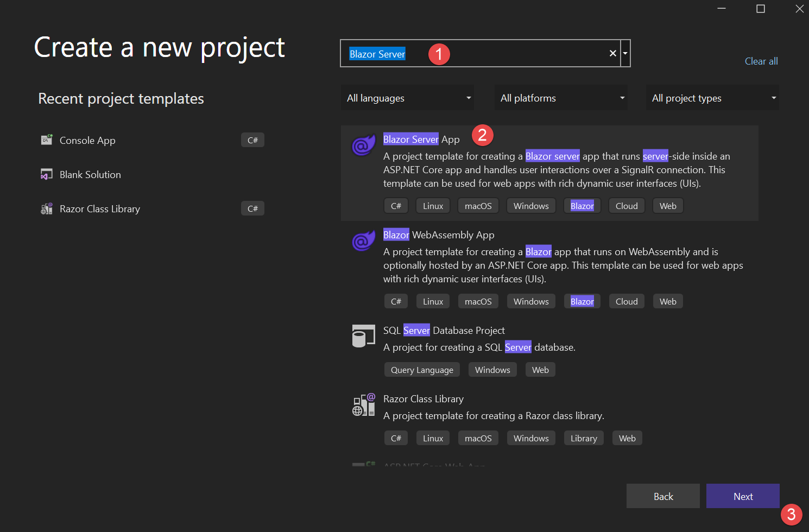Click the Linux tag under Razor Class Library result
Viewport: 809px width, 532px height.
(433, 438)
